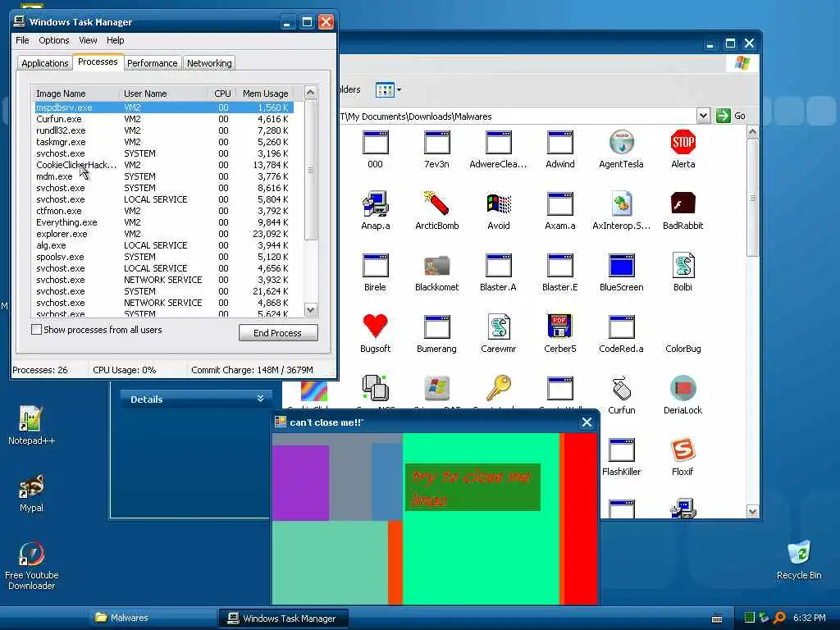Click the Bumerang file icon

coord(436,326)
